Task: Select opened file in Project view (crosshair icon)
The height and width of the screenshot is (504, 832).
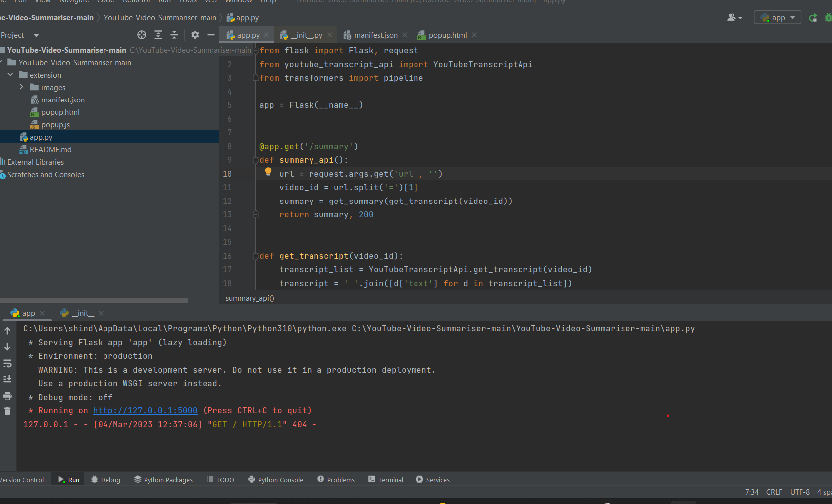Action: pos(141,35)
